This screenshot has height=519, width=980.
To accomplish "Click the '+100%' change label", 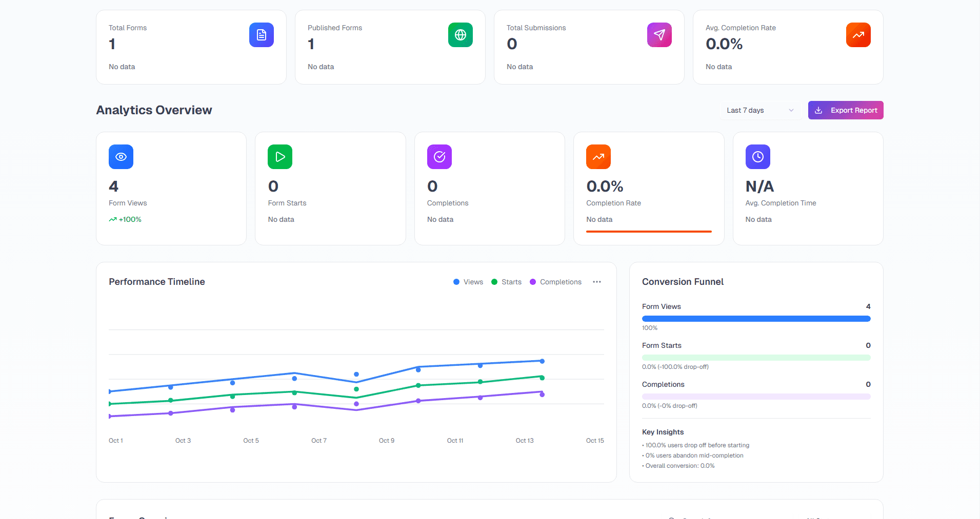I will [x=130, y=219].
